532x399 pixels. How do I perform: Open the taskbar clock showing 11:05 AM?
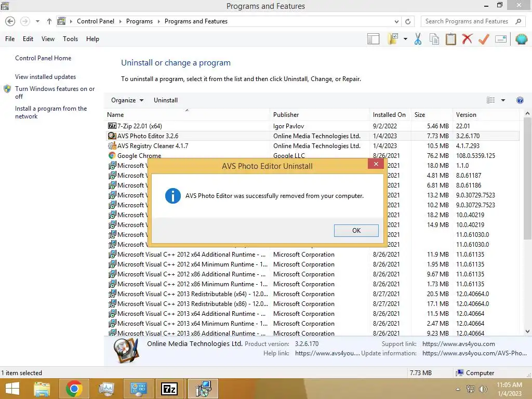(509, 389)
